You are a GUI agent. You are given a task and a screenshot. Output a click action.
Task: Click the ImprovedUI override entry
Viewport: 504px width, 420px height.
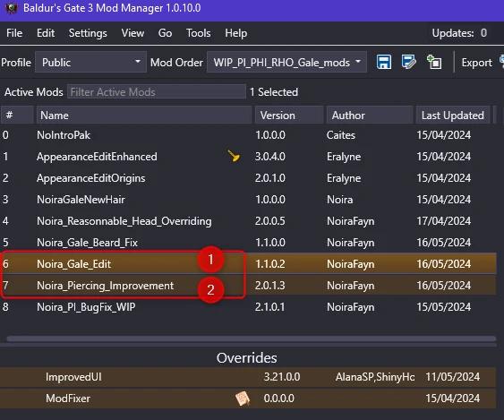(x=248, y=377)
